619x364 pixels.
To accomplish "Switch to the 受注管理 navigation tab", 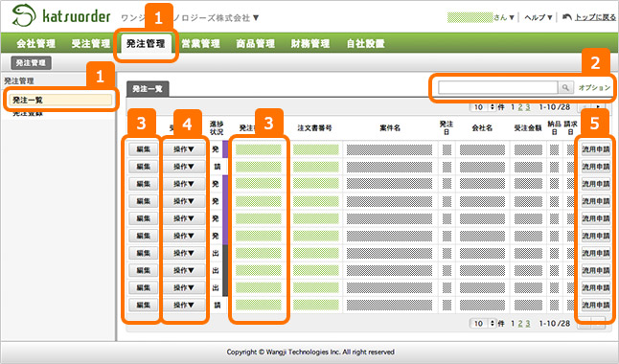I will [x=91, y=43].
